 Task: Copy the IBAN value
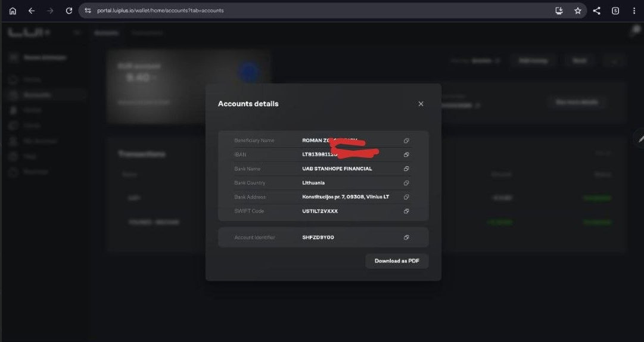(406, 155)
